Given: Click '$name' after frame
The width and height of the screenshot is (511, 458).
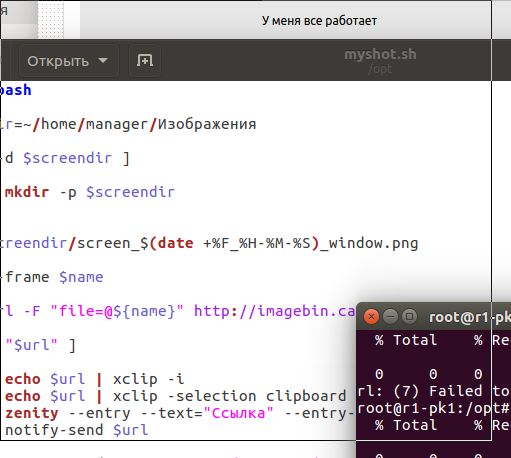Looking at the screenshot, I should tap(81, 277).
